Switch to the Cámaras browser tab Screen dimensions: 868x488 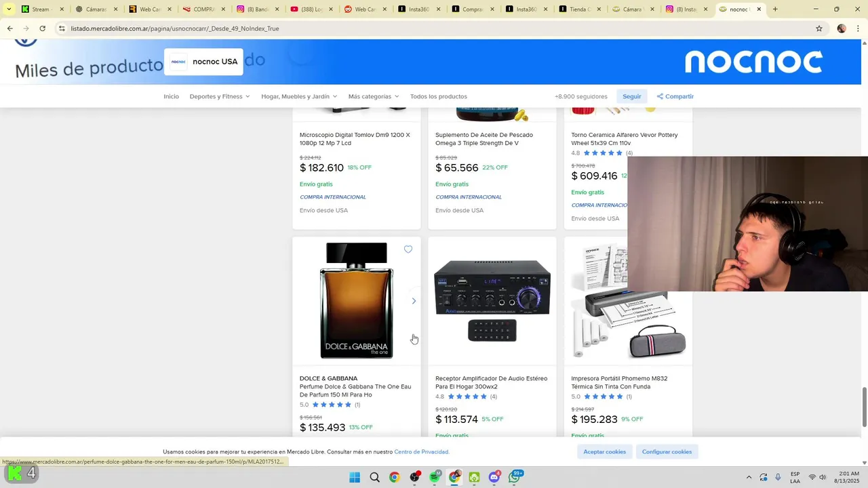(95, 9)
